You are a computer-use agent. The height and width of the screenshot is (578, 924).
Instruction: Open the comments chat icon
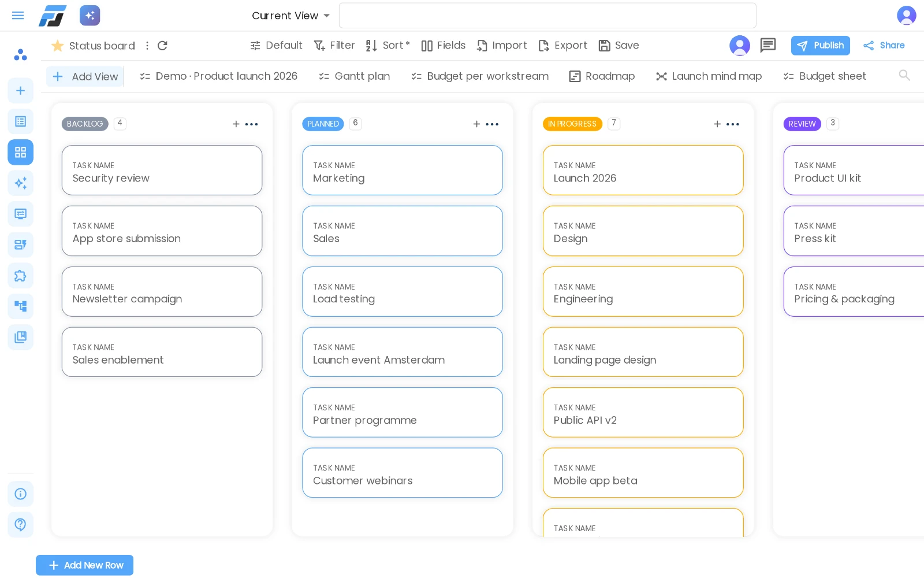pos(767,45)
